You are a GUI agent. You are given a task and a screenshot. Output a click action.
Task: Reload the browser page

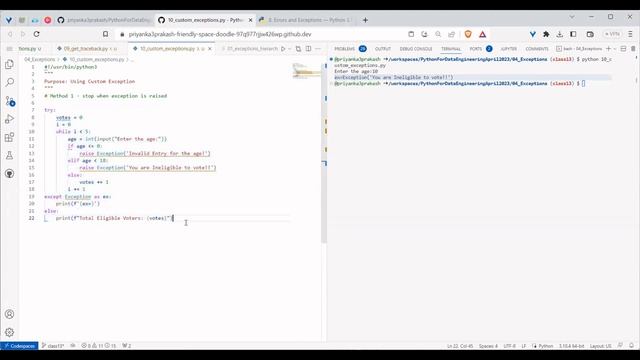pyautogui.click(x=36, y=34)
